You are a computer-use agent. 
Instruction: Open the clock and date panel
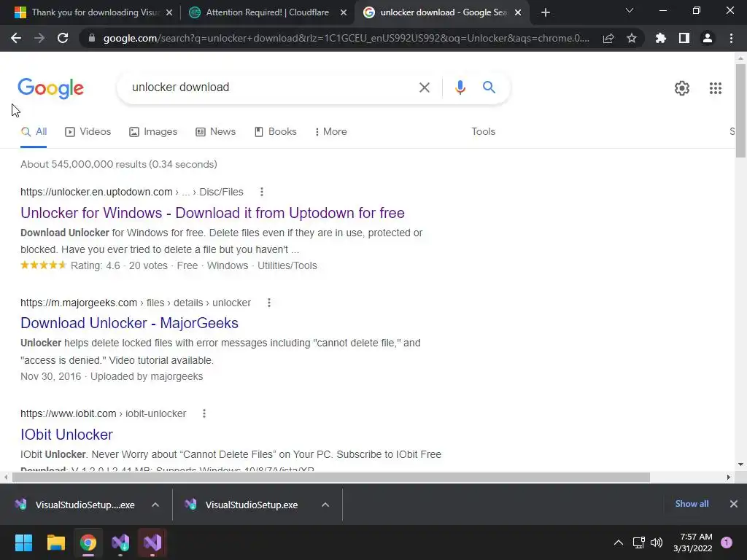click(693, 542)
